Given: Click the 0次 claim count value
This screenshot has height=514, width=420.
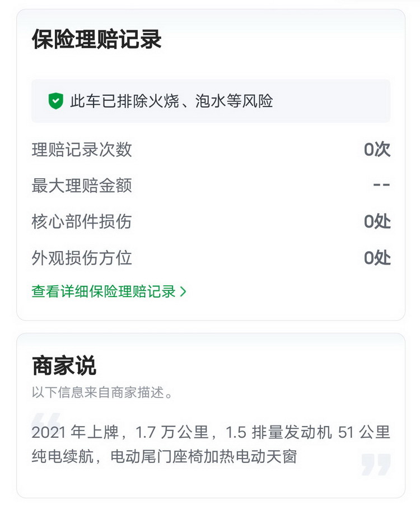Looking at the screenshot, I should 377,150.
